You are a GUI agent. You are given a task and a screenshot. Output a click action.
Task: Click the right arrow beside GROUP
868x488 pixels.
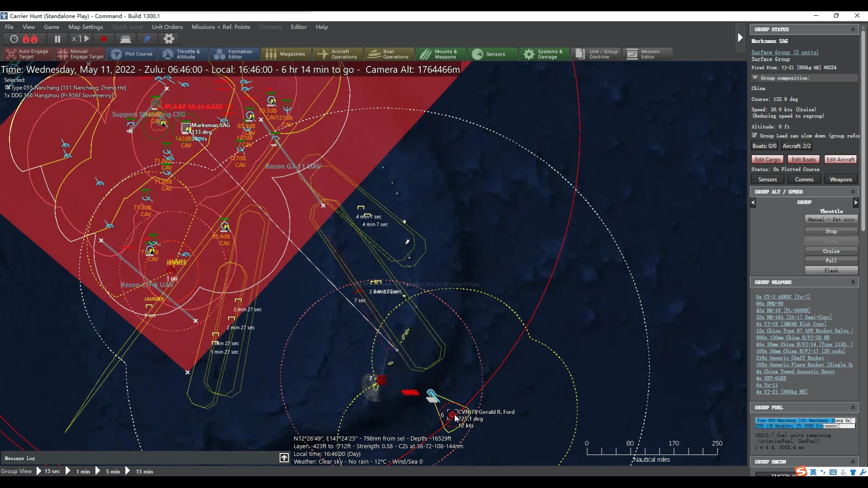(855, 203)
